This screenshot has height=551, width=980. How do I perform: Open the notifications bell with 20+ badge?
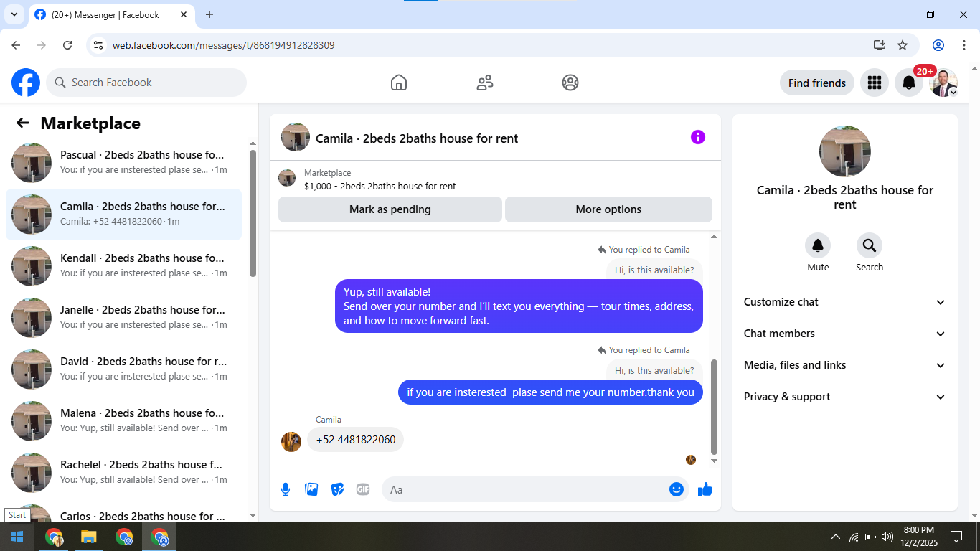909,83
